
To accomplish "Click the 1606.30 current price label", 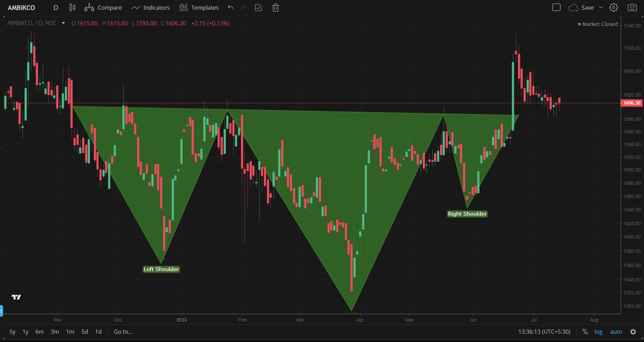I will pyautogui.click(x=632, y=103).
